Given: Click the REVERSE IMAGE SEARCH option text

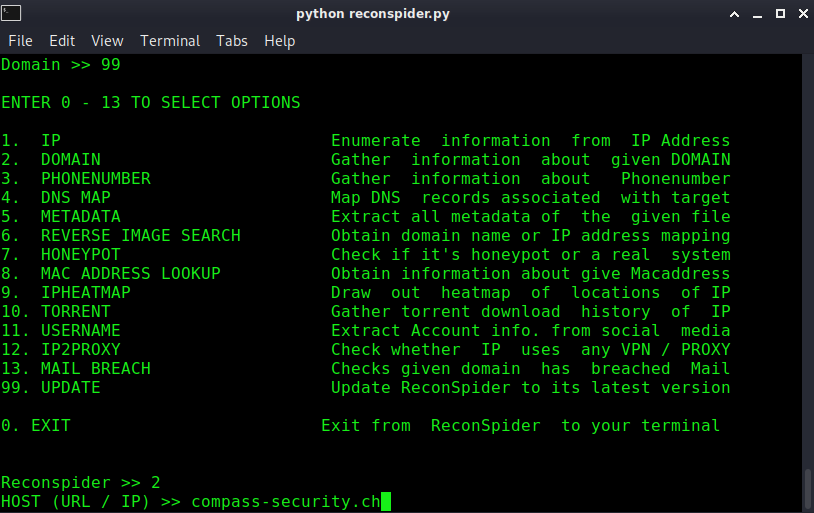Looking at the screenshot, I should pos(140,236).
